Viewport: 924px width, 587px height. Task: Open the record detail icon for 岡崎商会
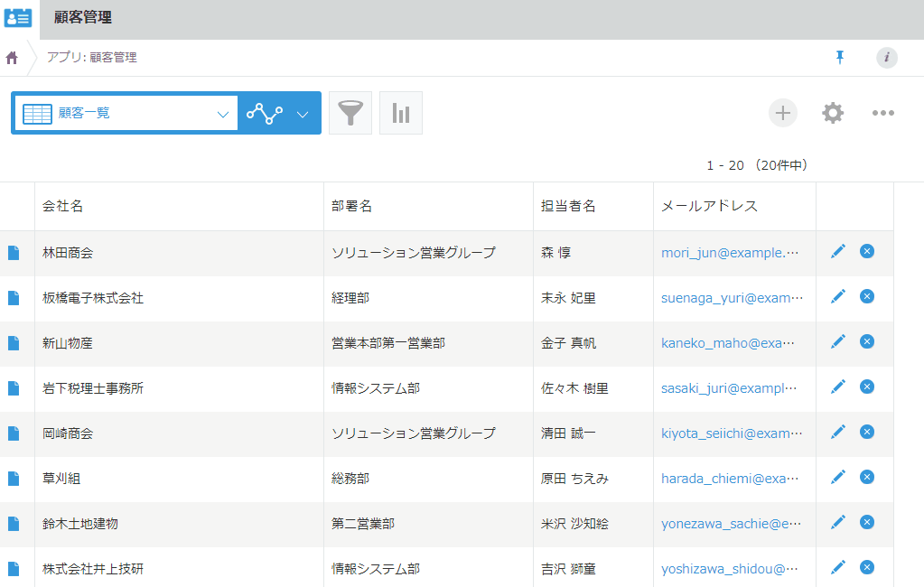(13, 432)
